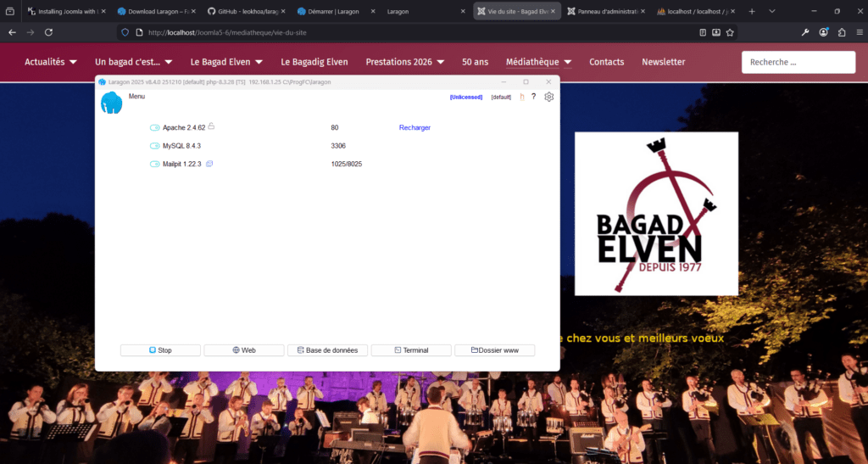
Task: Open the Firefox hamburger application menu
Action: pyautogui.click(x=860, y=33)
